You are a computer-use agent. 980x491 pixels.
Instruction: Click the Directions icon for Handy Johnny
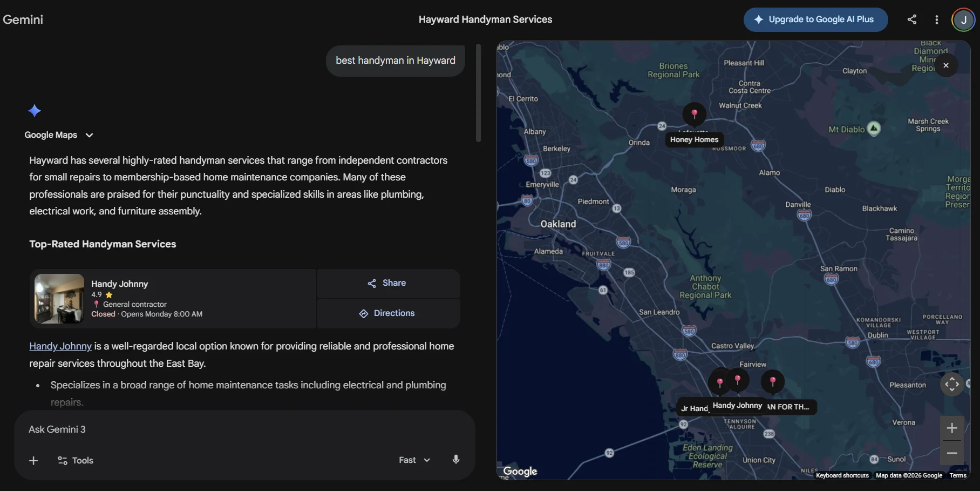coord(363,313)
